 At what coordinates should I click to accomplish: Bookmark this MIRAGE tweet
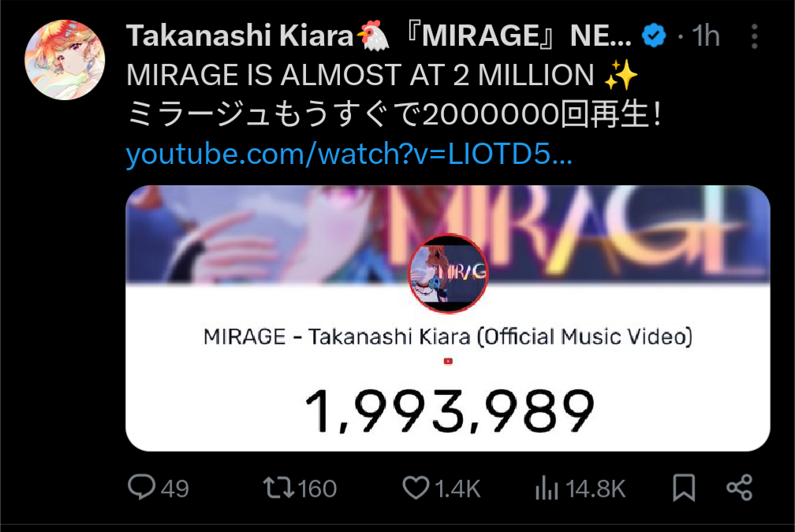[x=684, y=488]
